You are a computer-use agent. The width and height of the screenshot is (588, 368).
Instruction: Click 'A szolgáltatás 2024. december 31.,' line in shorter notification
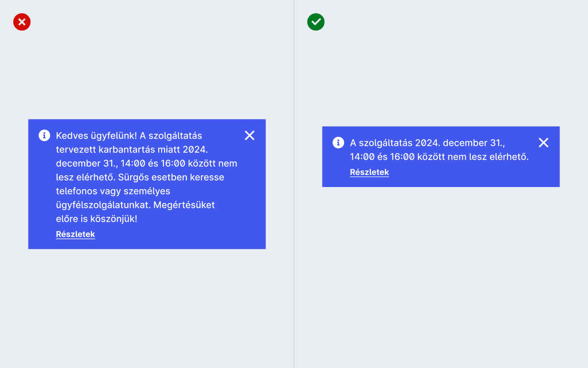point(427,143)
